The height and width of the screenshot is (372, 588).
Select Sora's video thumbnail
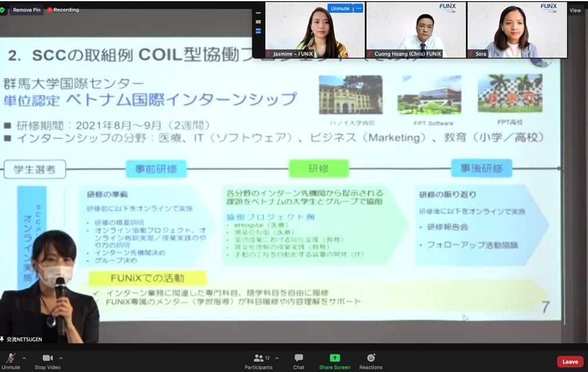pyautogui.click(x=517, y=30)
